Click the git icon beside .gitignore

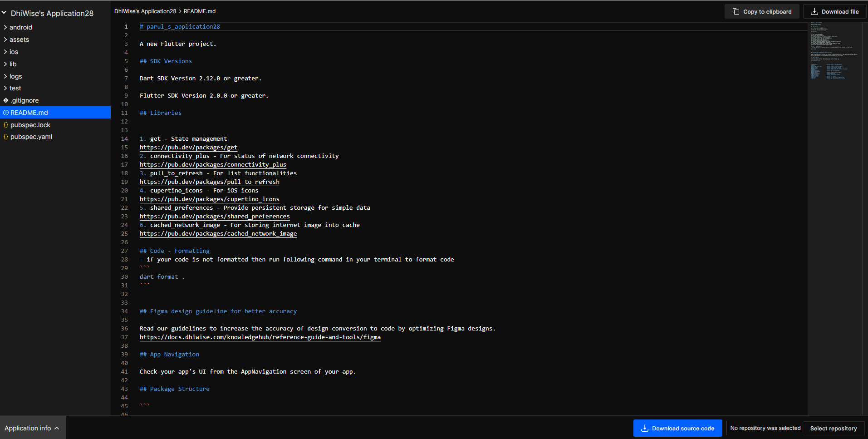click(6, 100)
